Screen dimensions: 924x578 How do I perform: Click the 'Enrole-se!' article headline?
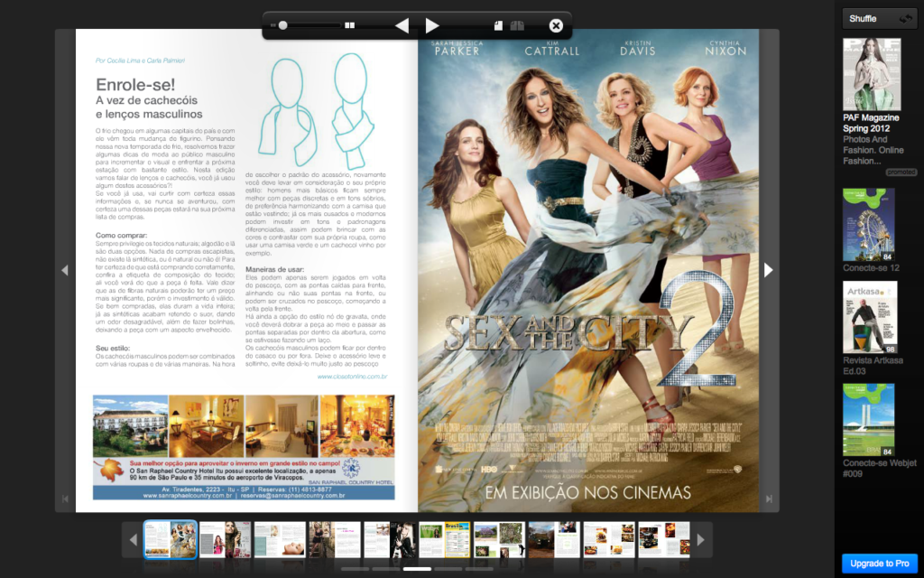pos(135,84)
